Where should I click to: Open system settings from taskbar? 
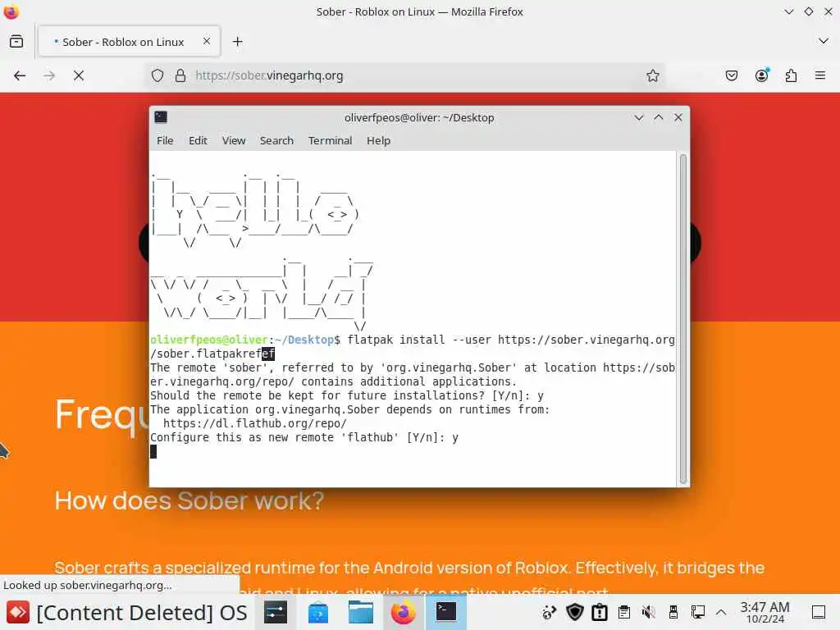(276, 612)
